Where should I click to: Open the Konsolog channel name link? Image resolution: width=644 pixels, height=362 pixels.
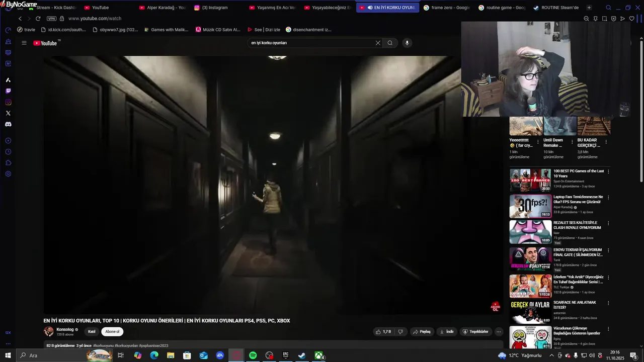(x=65, y=329)
